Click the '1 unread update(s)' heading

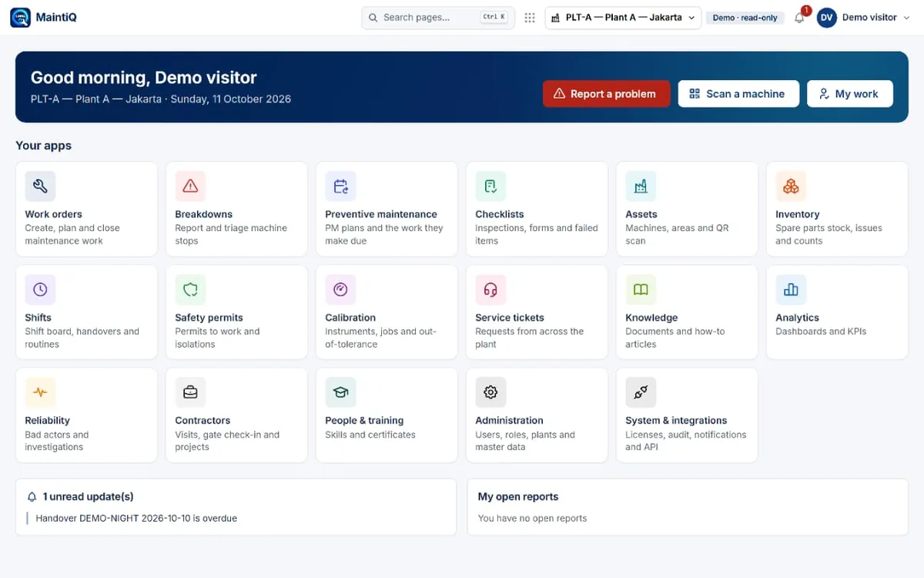coord(88,497)
